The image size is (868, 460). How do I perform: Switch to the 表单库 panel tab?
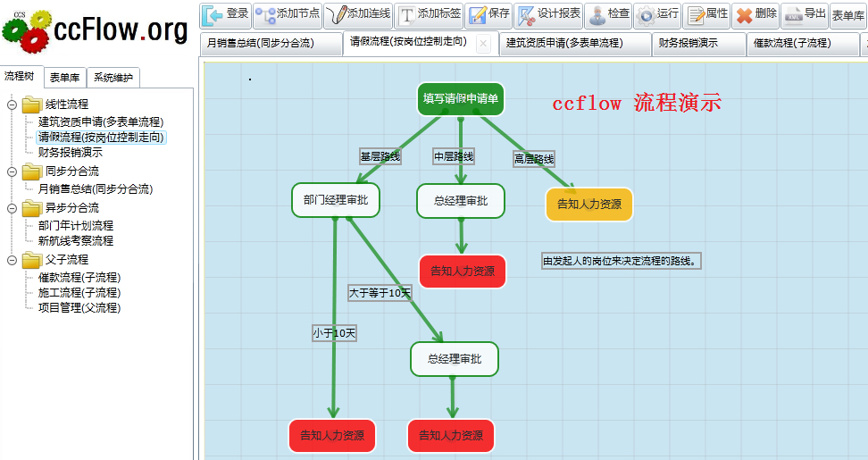pos(65,78)
